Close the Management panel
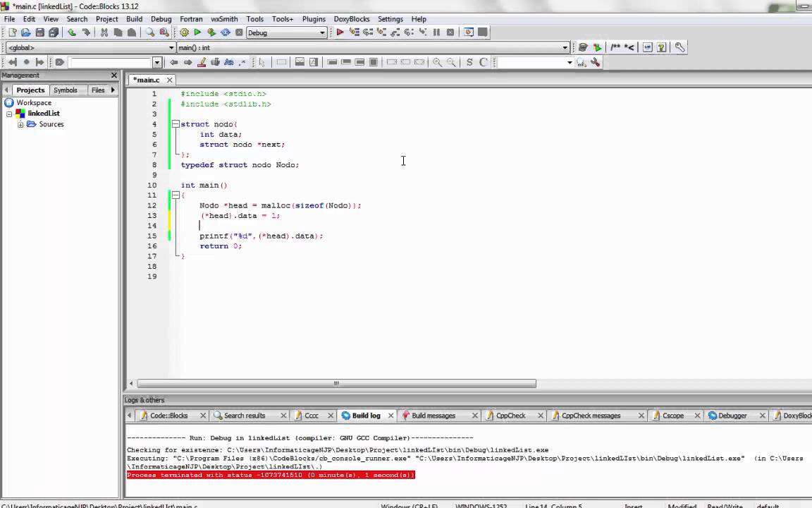Viewport: 812px width, 508px height. [114, 75]
